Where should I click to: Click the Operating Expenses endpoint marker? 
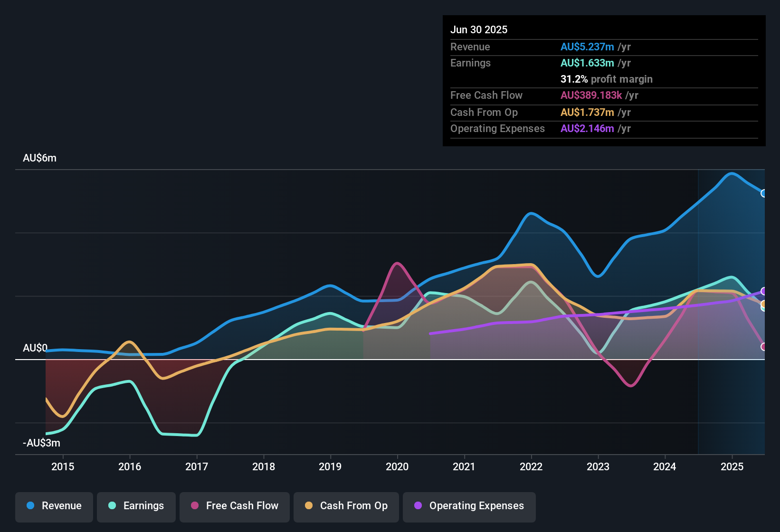[x=763, y=291]
